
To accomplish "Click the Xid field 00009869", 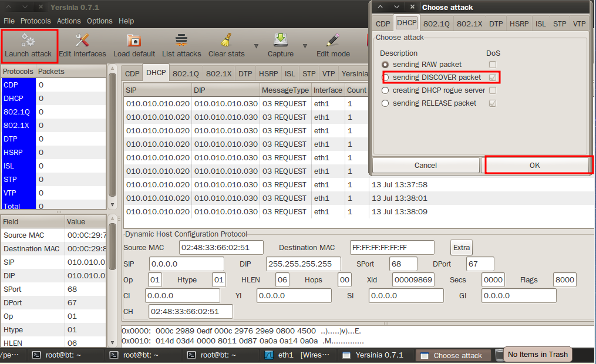I will coord(413,279).
